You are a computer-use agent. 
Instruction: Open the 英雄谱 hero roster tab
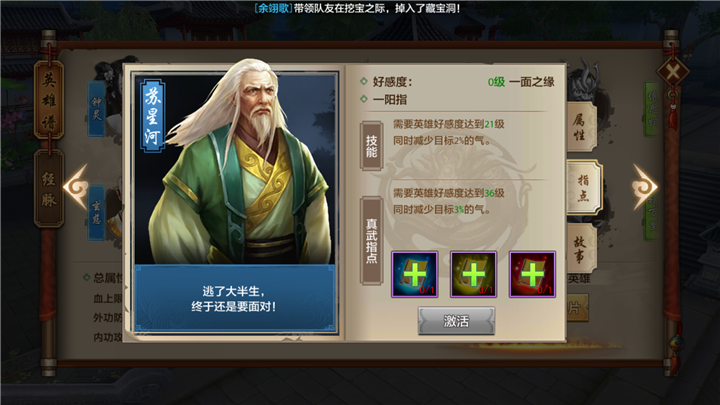coord(49,101)
